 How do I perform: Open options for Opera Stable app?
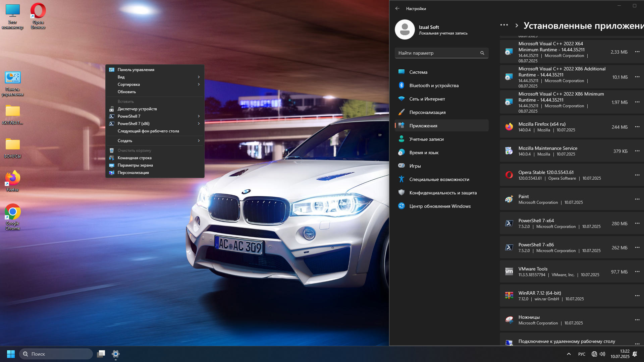[x=637, y=175]
